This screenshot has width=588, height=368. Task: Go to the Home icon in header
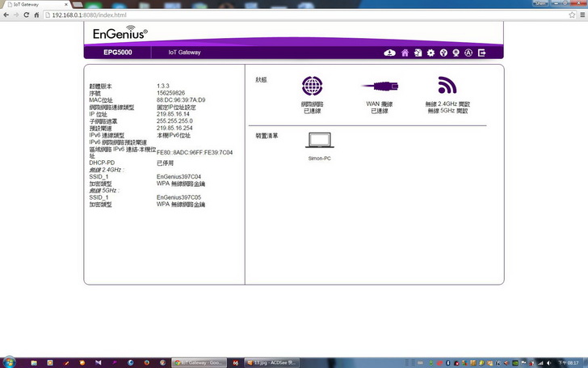405,53
